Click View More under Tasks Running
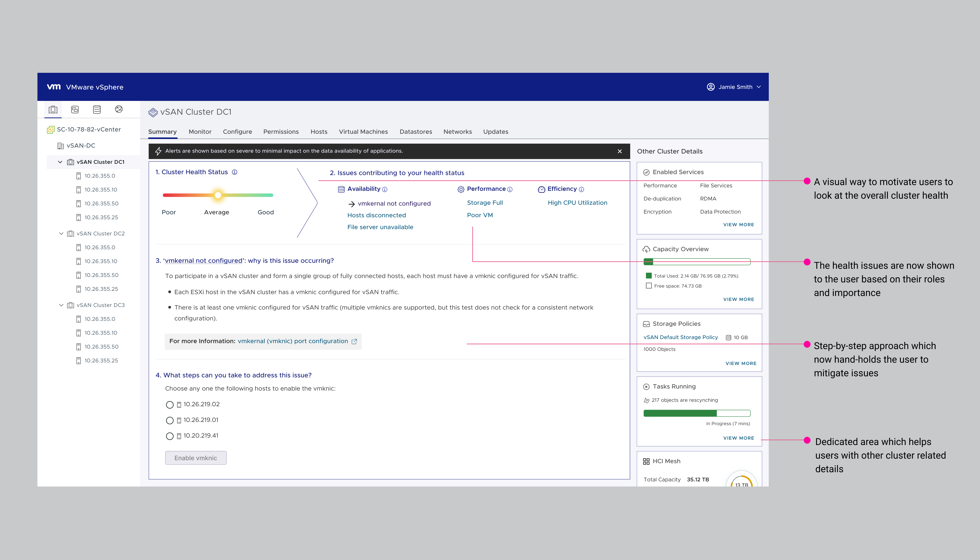This screenshot has width=980, height=560. 738,438
